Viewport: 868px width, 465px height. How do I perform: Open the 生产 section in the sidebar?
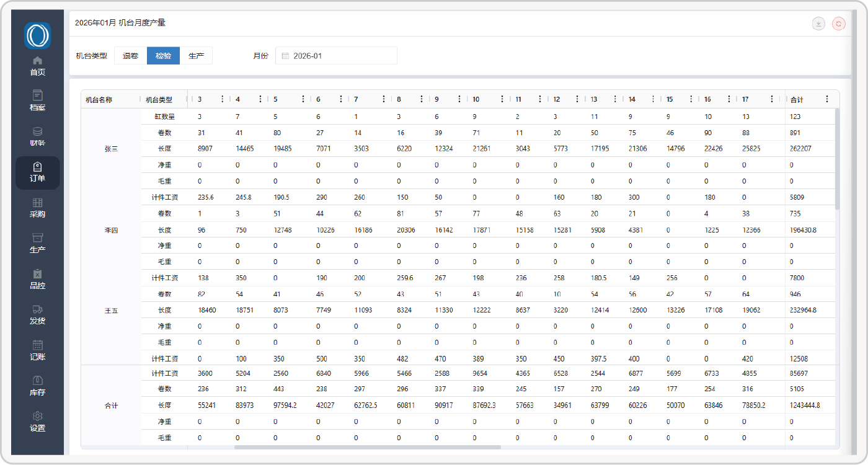37,244
